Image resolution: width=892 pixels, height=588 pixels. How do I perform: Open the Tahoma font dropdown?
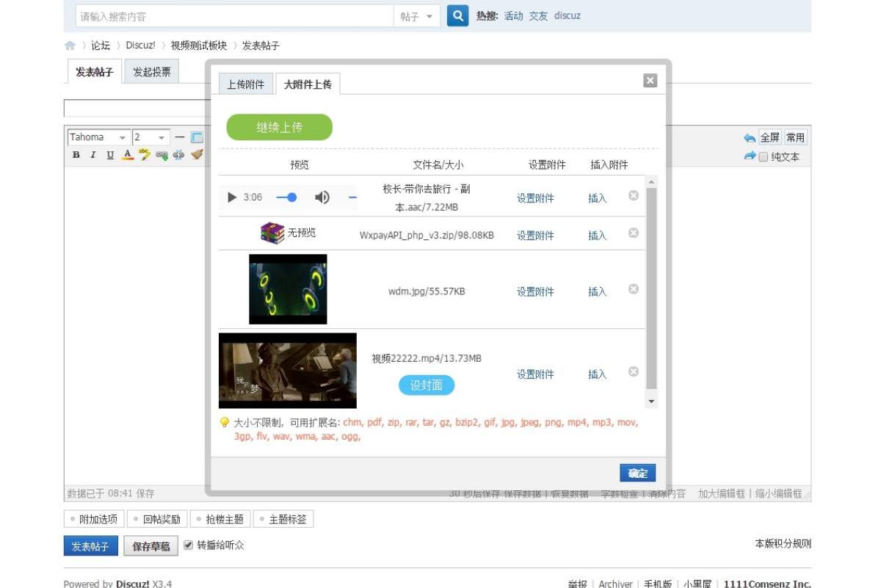tap(98, 137)
